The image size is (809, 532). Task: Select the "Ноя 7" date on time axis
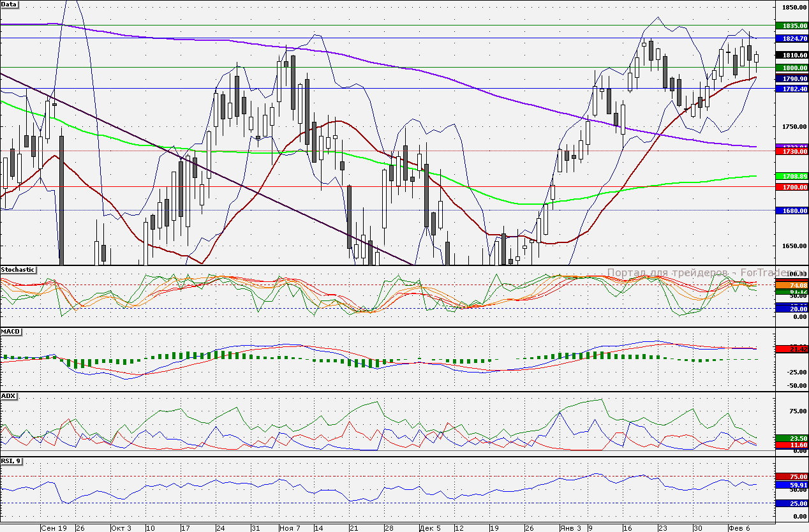289,528
